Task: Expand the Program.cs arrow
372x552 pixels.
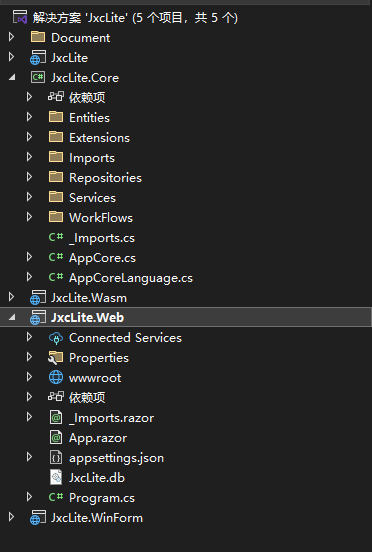Action: [30, 497]
